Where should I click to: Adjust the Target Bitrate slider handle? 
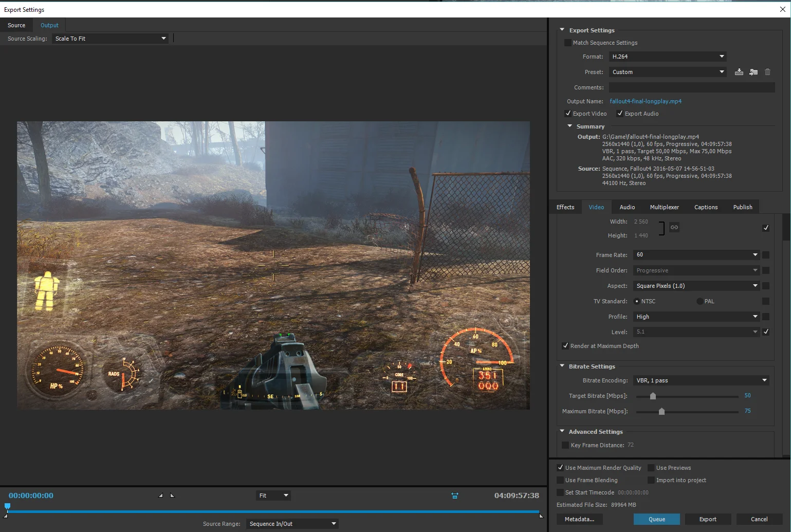(653, 396)
